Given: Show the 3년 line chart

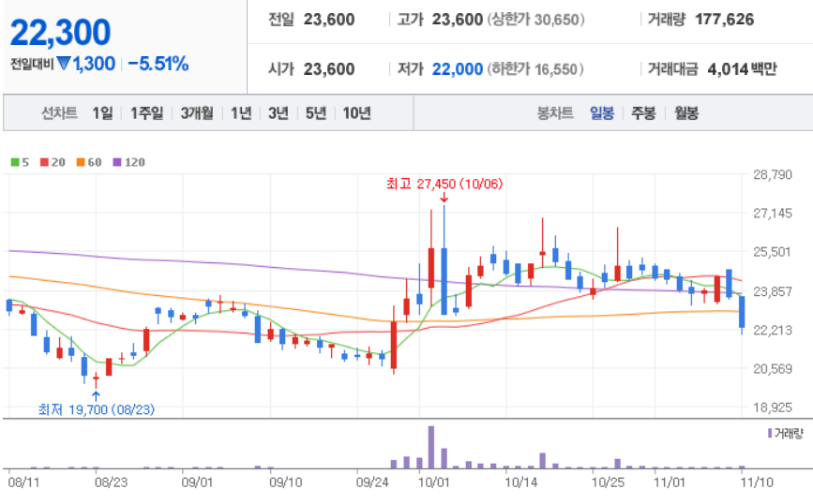Looking at the screenshot, I should click(278, 112).
